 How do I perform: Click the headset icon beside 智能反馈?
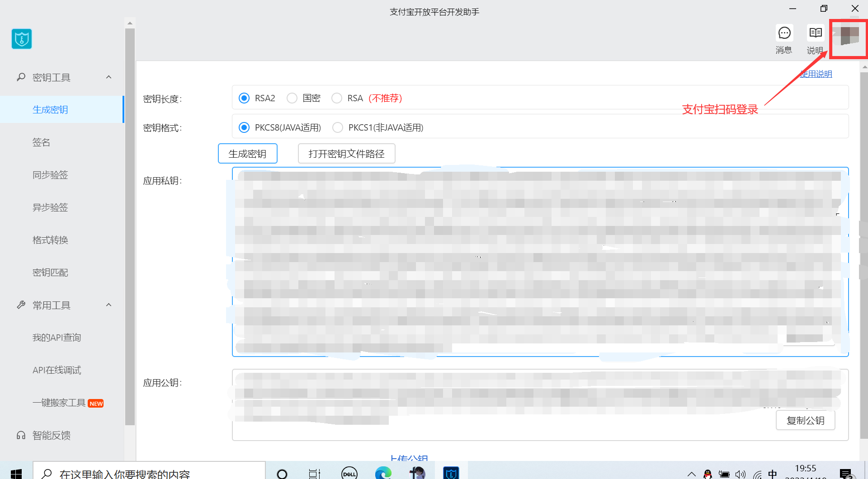[21, 435]
